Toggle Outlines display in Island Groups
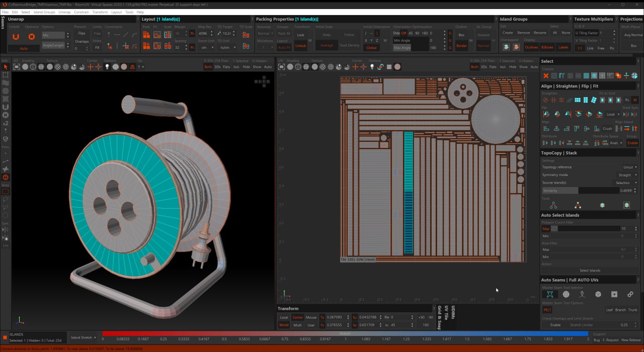This screenshot has width=644, height=352. pos(531,47)
